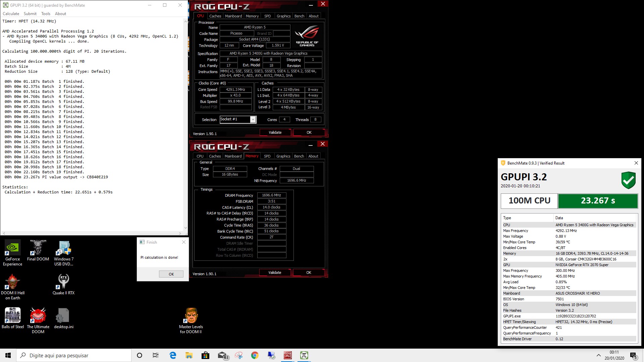This screenshot has width=644, height=362.
Task: Open Memory tab in top CPU-Z window
Action: tap(252, 16)
